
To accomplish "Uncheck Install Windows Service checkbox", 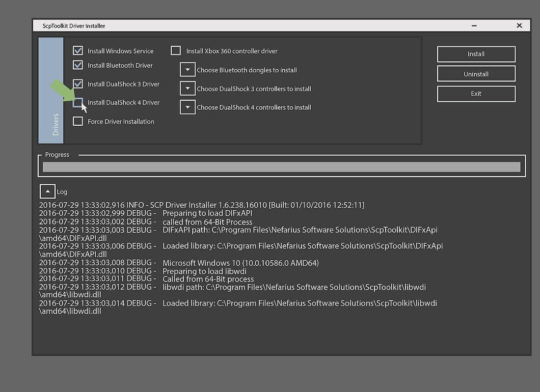I will pos(78,50).
